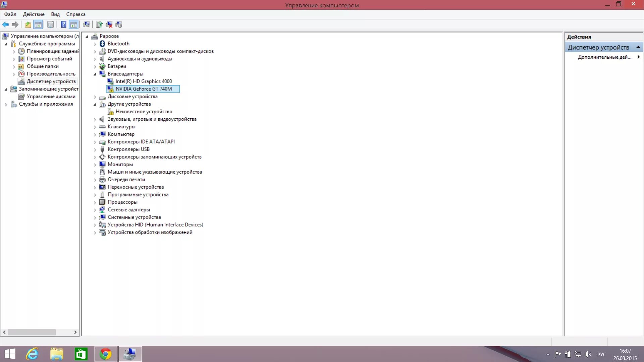Click the blue Help question mark icon

pyautogui.click(x=63, y=24)
